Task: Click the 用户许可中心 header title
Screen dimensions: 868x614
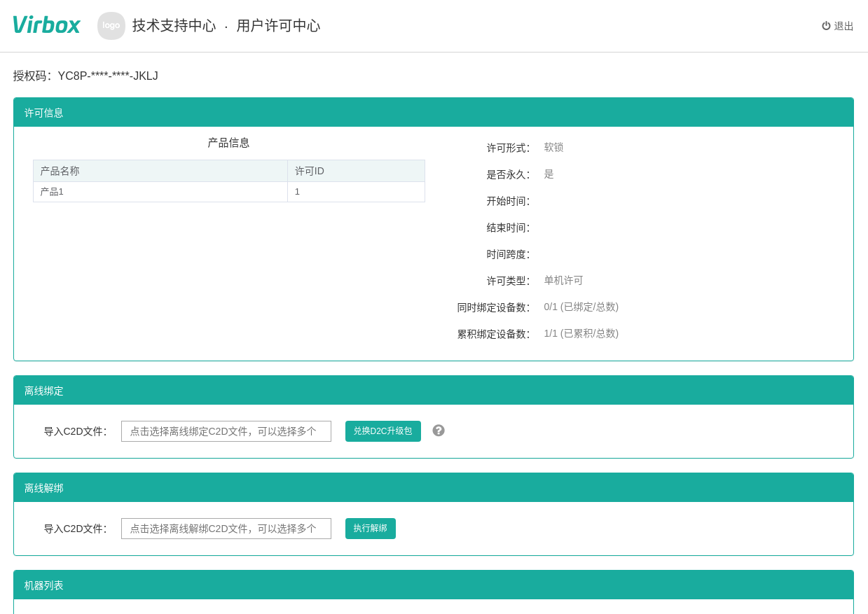Action: pyautogui.click(x=278, y=26)
